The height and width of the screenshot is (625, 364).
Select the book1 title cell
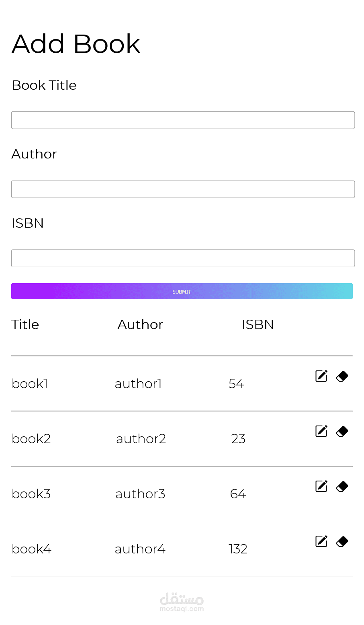point(30,384)
